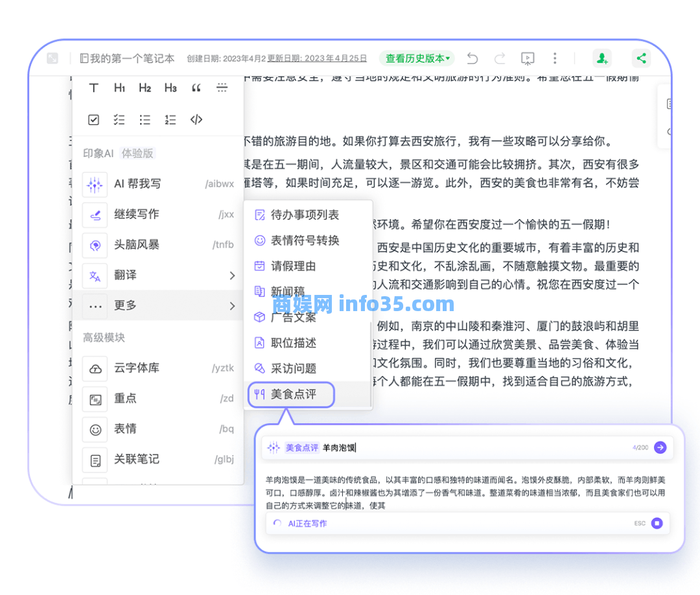Insert a code block
The image size is (700, 595).
196,119
